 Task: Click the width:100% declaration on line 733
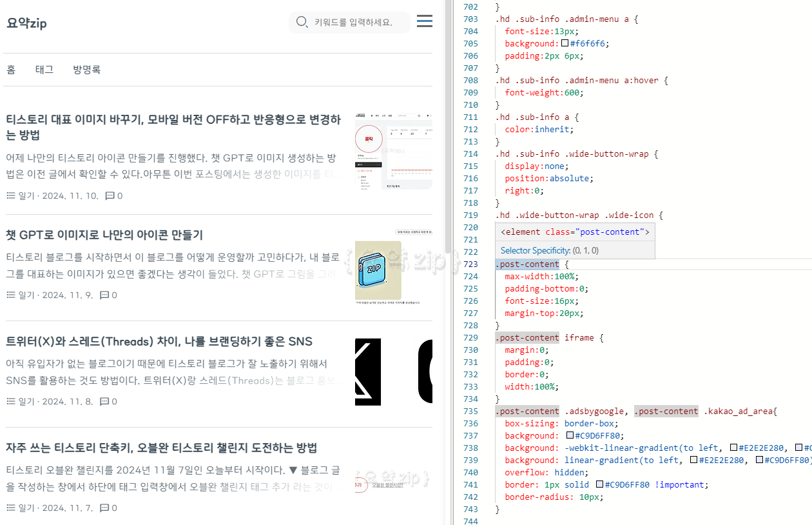click(532, 386)
